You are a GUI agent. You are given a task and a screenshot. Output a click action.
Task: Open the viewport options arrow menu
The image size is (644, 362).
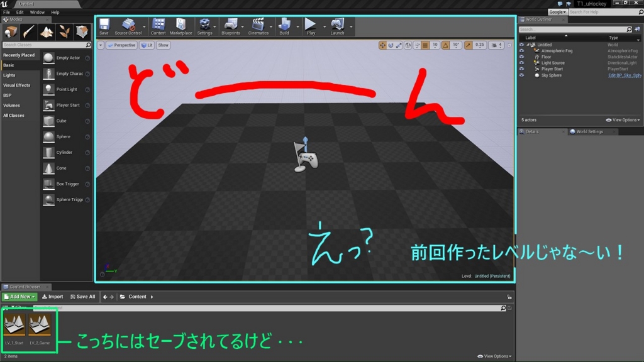coord(101,45)
